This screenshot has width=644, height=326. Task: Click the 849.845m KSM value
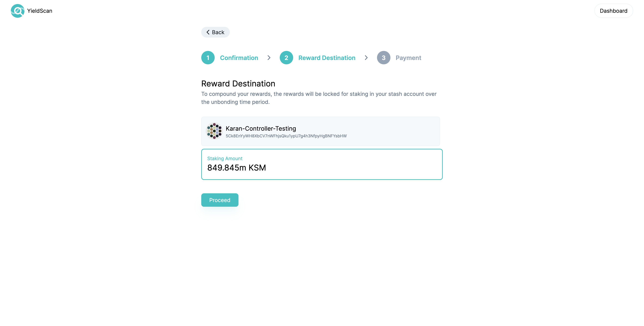click(x=236, y=168)
